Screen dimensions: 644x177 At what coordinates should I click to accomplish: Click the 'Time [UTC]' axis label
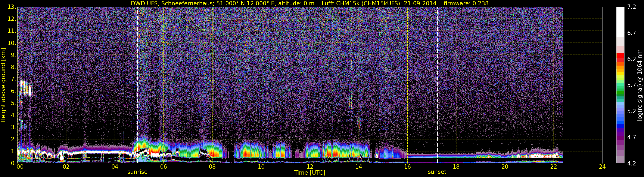309,172
